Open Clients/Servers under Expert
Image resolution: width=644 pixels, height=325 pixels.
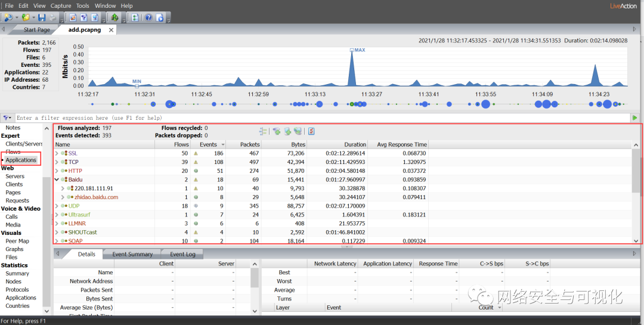pos(24,144)
